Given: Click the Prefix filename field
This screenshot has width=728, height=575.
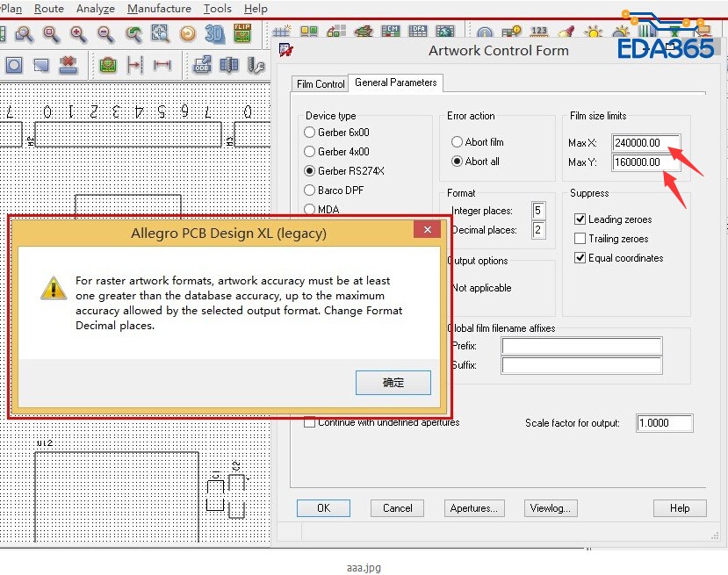Looking at the screenshot, I should coord(581,346).
